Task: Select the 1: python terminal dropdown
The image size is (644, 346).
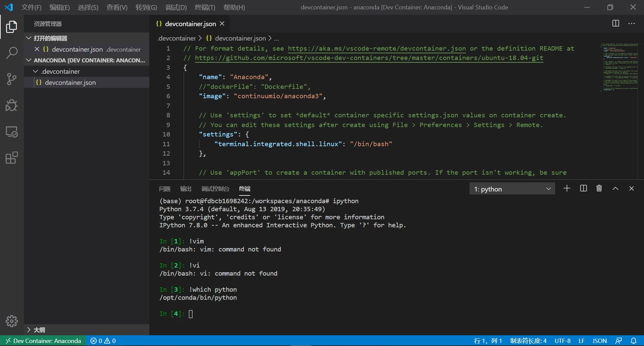Action: [x=512, y=189]
